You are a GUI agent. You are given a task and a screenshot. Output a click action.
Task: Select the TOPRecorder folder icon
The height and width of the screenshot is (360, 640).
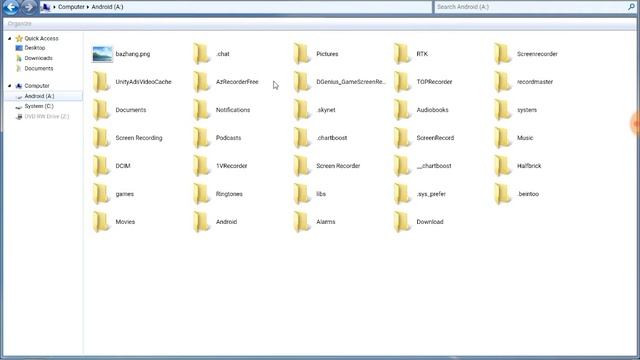click(x=402, y=82)
